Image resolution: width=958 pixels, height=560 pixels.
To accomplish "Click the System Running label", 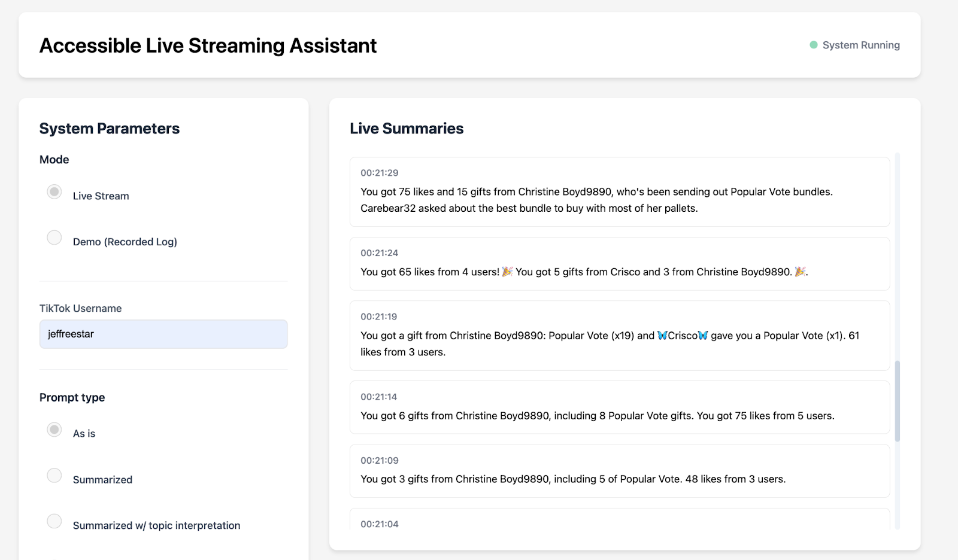I will click(x=860, y=44).
